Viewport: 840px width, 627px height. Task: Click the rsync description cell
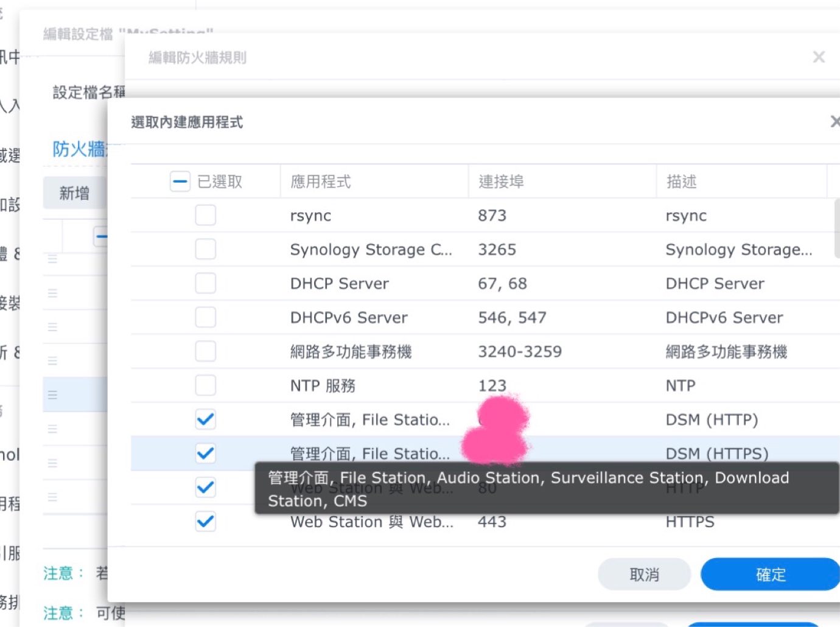coord(687,215)
